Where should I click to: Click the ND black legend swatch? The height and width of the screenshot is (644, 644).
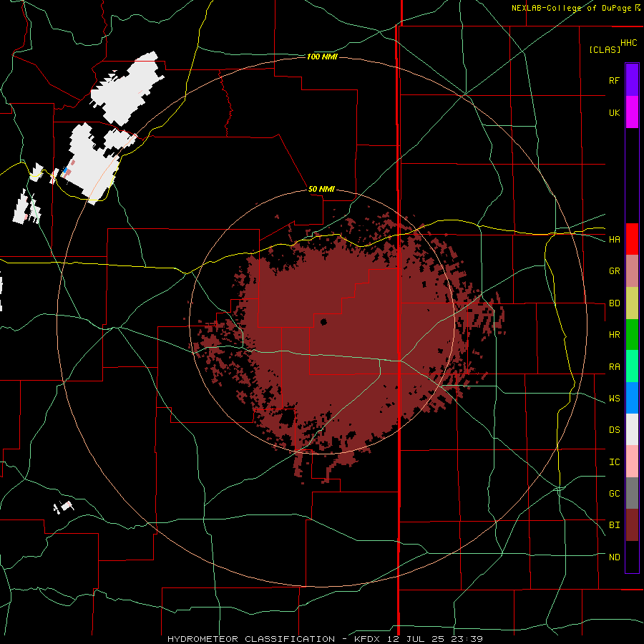pos(632,557)
